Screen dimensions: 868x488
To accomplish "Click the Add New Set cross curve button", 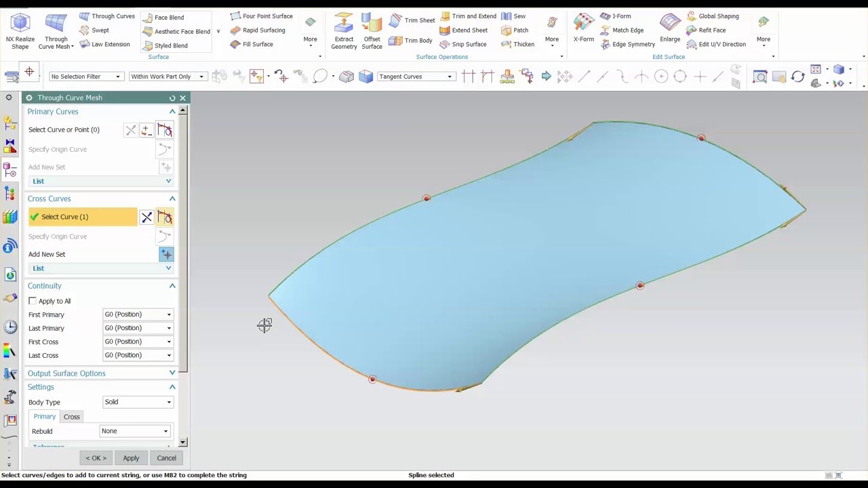I will pos(166,254).
